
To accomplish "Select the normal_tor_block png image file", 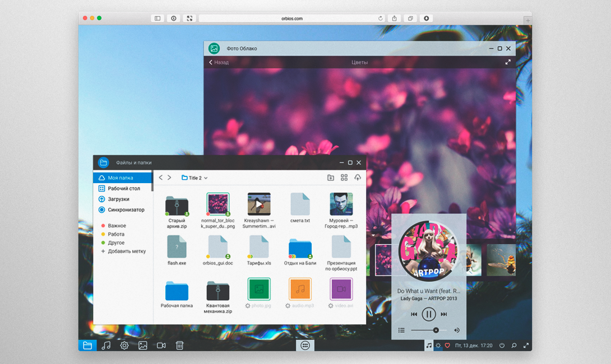I will pyautogui.click(x=218, y=211).
